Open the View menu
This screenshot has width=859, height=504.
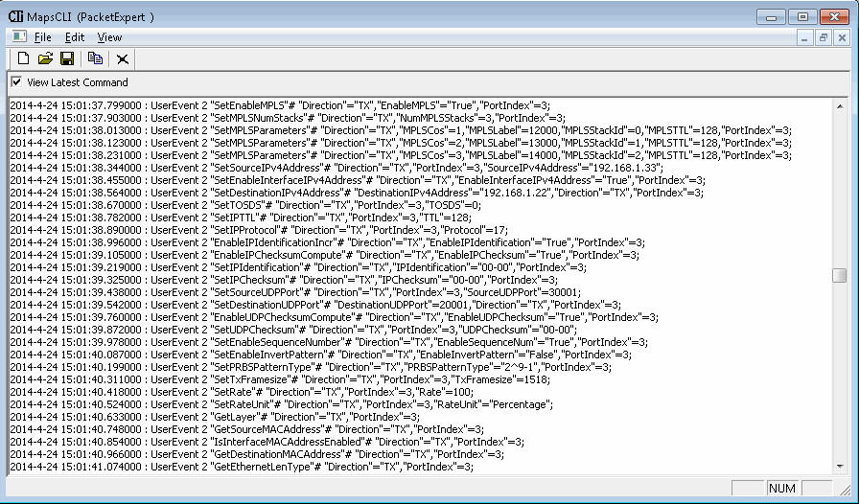109,37
